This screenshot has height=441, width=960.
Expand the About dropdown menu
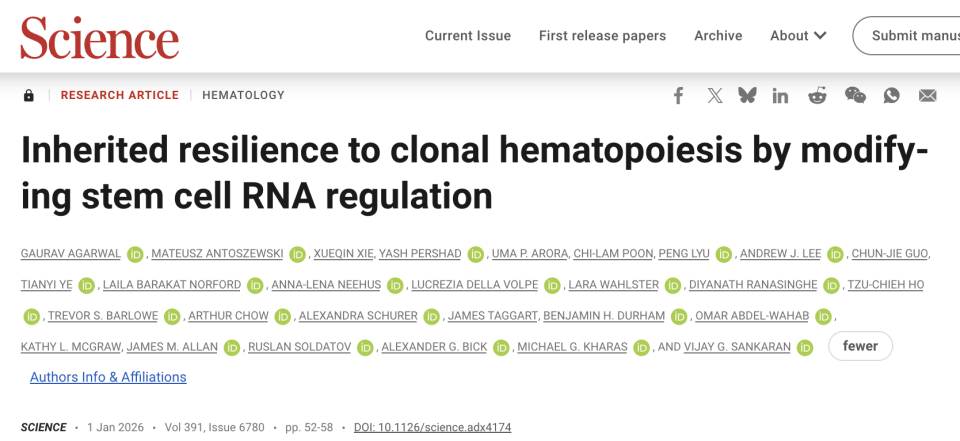click(798, 36)
